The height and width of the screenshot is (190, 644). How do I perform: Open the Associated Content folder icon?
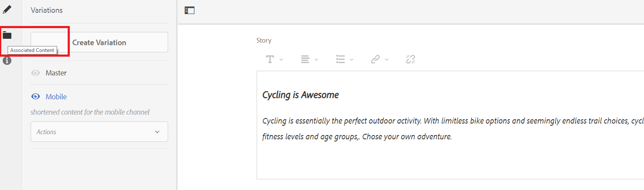tap(7, 35)
